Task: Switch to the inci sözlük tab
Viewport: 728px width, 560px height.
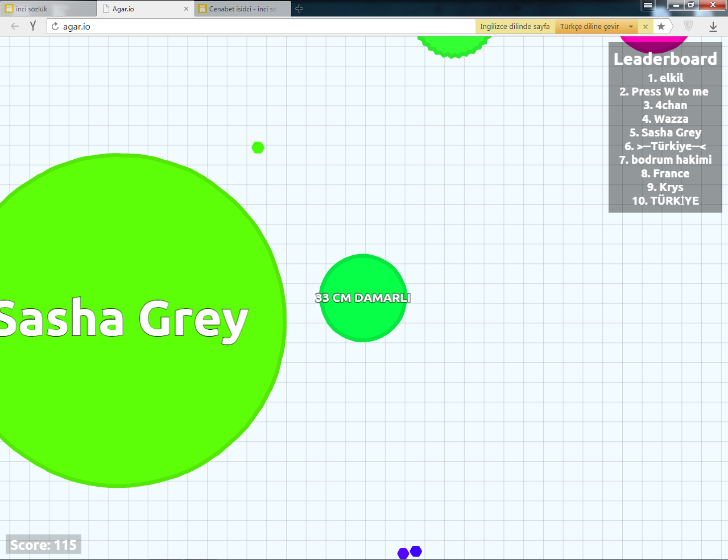Action: point(48,9)
